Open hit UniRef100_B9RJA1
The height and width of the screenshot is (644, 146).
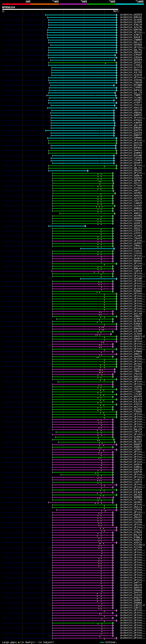(131, 17)
